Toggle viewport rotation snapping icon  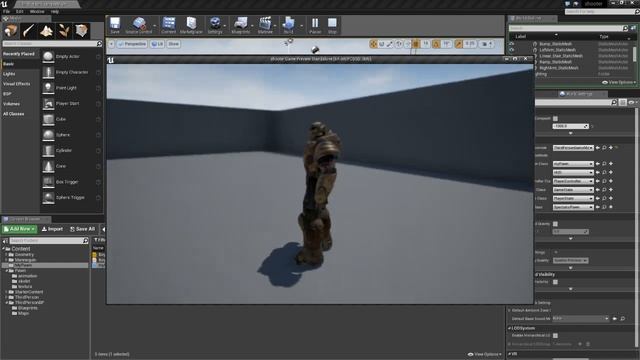coord(436,44)
